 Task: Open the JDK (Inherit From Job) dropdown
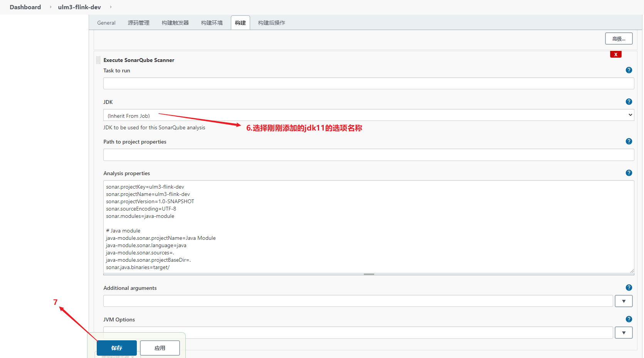coord(368,115)
